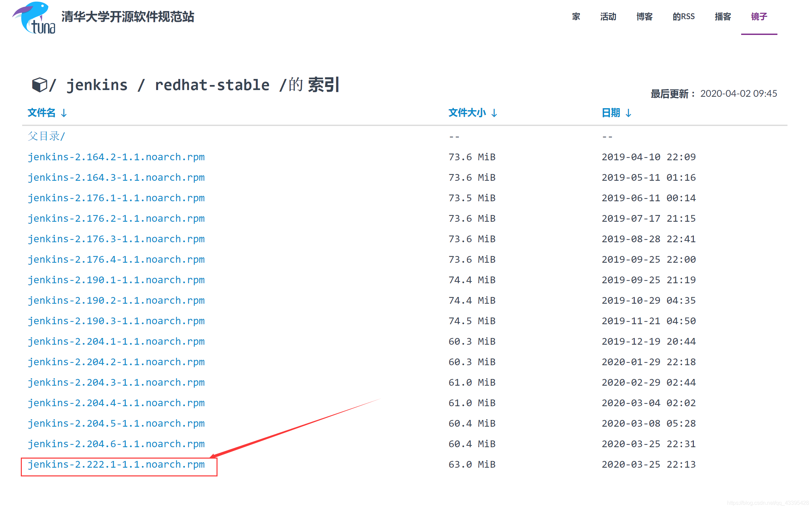Image resolution: width=812 pixels, height=509 pixels.
Task: Go to jenkins directory in breadcrumb
Action: (97, 85)
